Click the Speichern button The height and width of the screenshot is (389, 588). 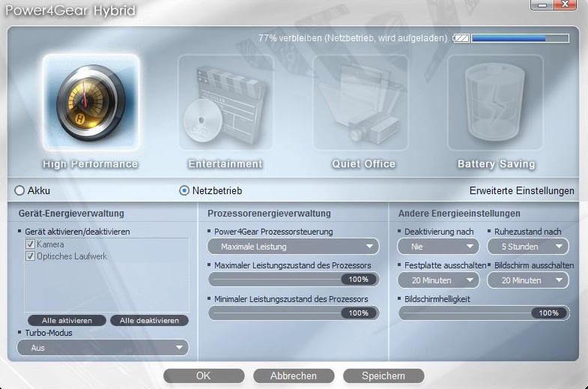(x=384, y=376)
